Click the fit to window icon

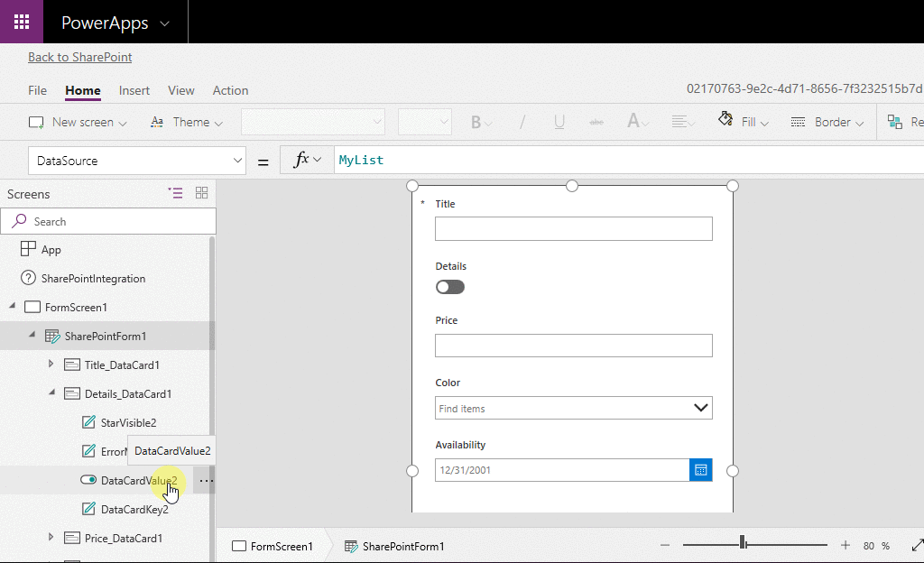[917, 545]
